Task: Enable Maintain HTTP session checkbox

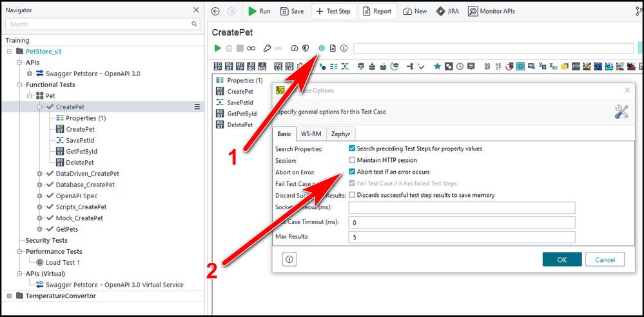Action: pos(352,160)
